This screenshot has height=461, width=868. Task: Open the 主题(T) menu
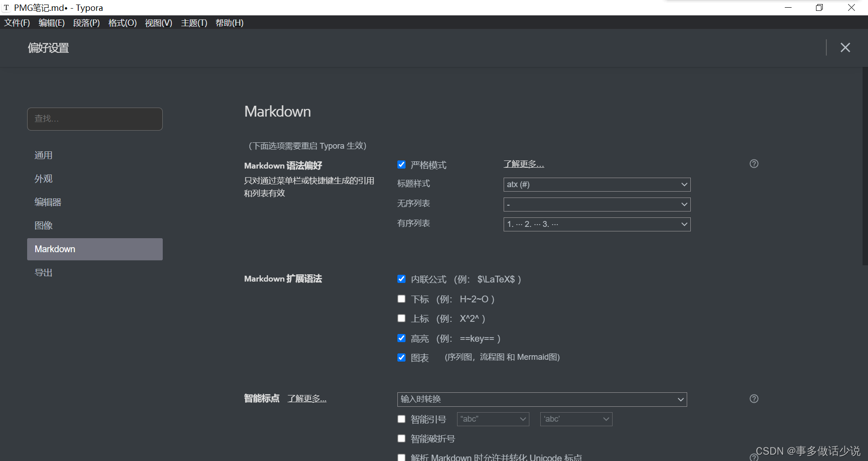click(194, 23)
